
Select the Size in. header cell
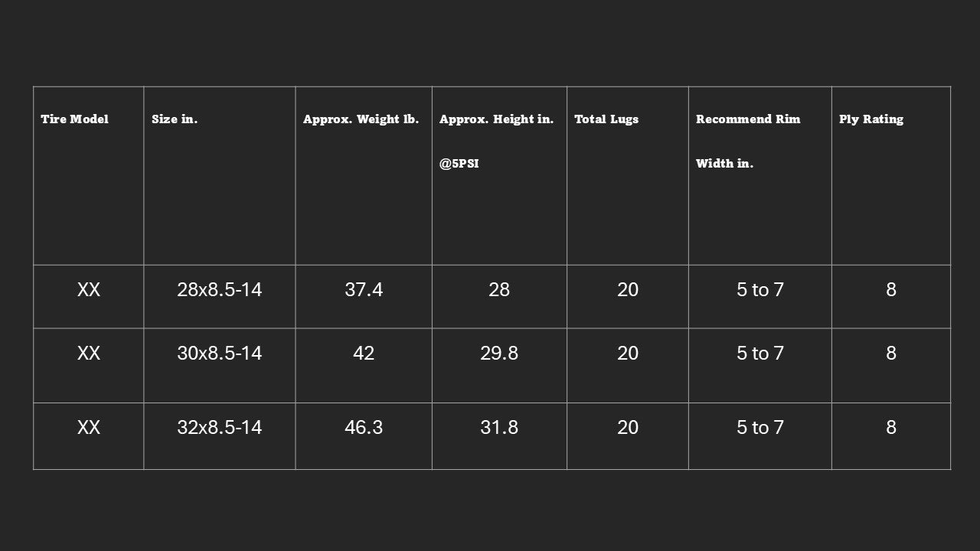click(175, 119)
